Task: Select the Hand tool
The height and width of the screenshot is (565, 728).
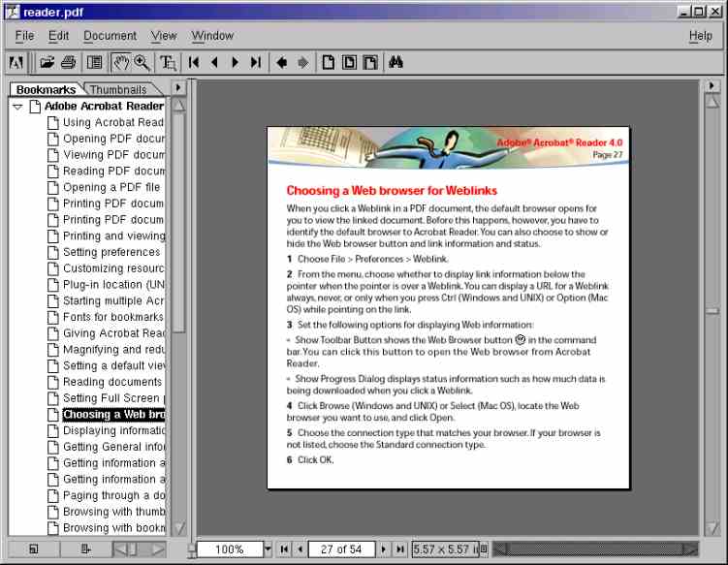Action: click(121, 62)
